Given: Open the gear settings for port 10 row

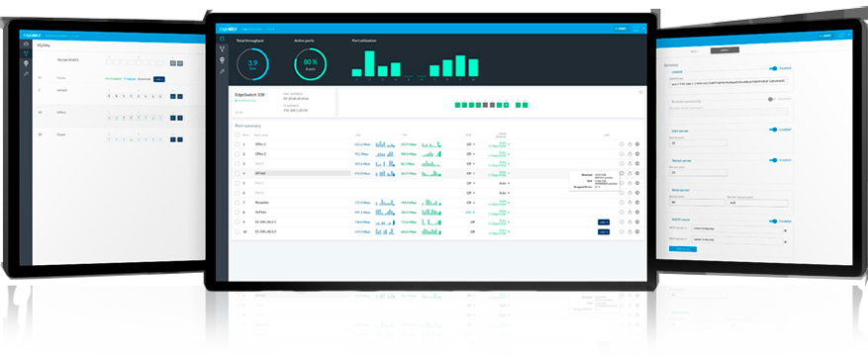Looking at the screenshot, I should pyautogui.click(x=637, y=231).
